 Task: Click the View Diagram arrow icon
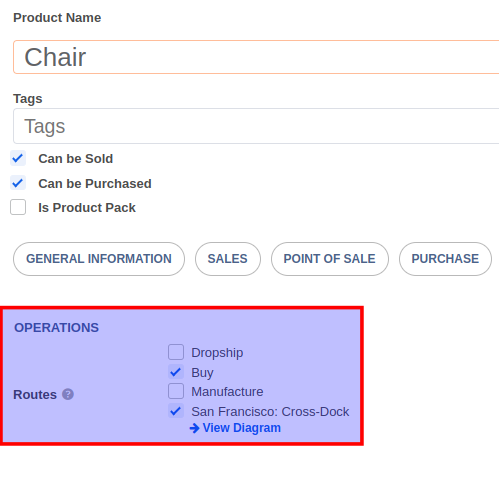[x=194, y=428]
